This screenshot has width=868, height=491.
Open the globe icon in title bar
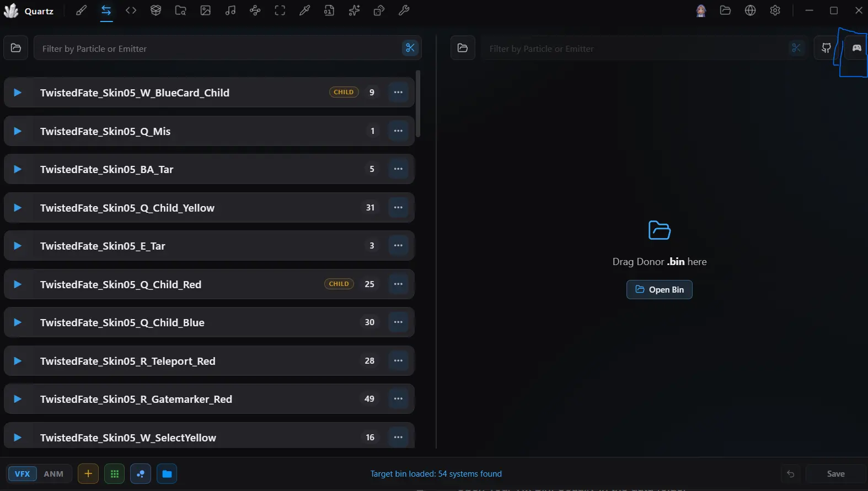750,10
